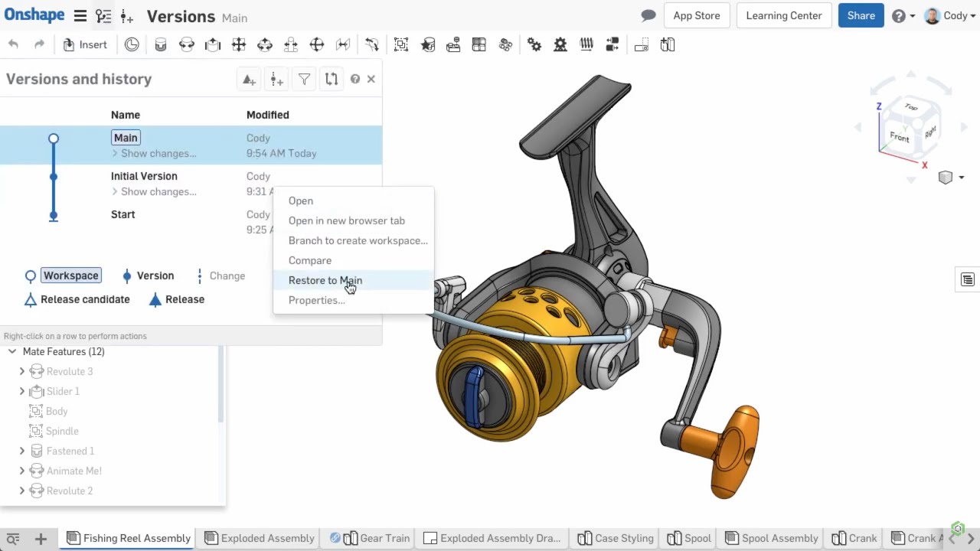This screenshot has width=980, height=551.
Task: Click the Front face of view cube
Action: 900,138
